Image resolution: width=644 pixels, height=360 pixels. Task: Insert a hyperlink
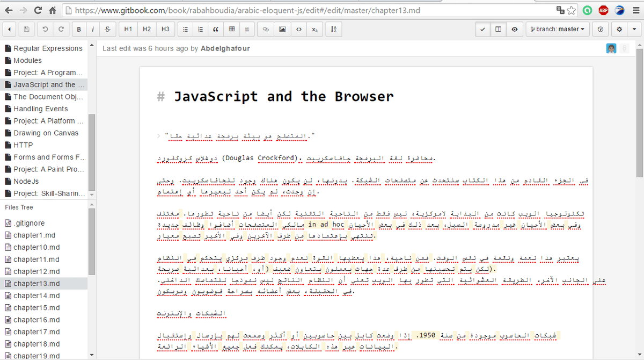pos(266,29)
